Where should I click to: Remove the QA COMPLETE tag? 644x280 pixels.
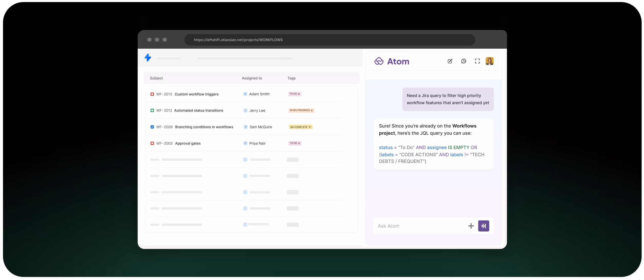pyautogui.click(x=310, y=127)
